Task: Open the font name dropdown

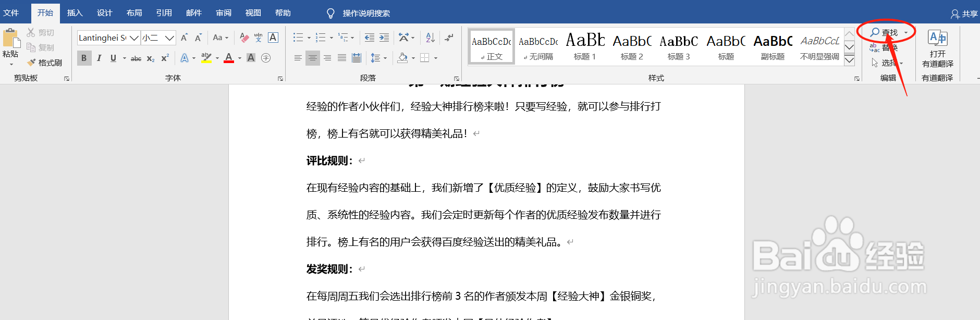Action: tap(134, 38)
